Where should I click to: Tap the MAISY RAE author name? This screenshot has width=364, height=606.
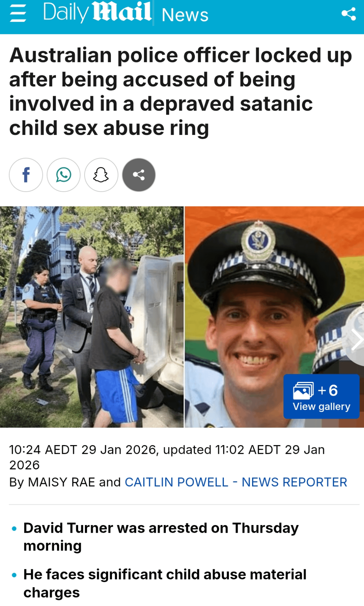pos(61,482)
